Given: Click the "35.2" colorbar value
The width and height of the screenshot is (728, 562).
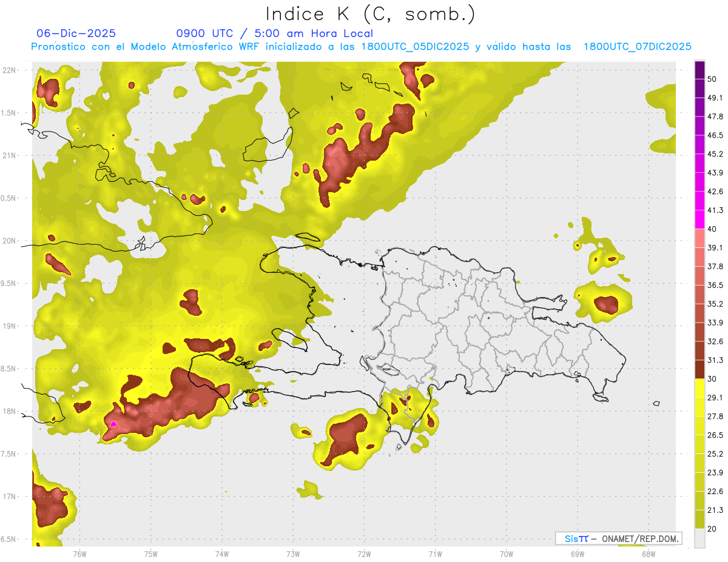Looking at the screenshot, I should pyautogui.click(x=715, y=304).
